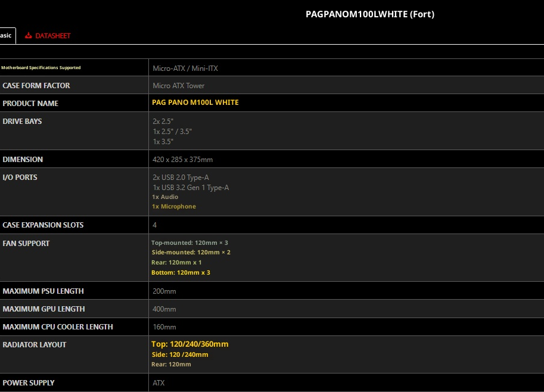
Task: Click Rear: 120mm x 1 fan entry
Action: click(176, 263)
